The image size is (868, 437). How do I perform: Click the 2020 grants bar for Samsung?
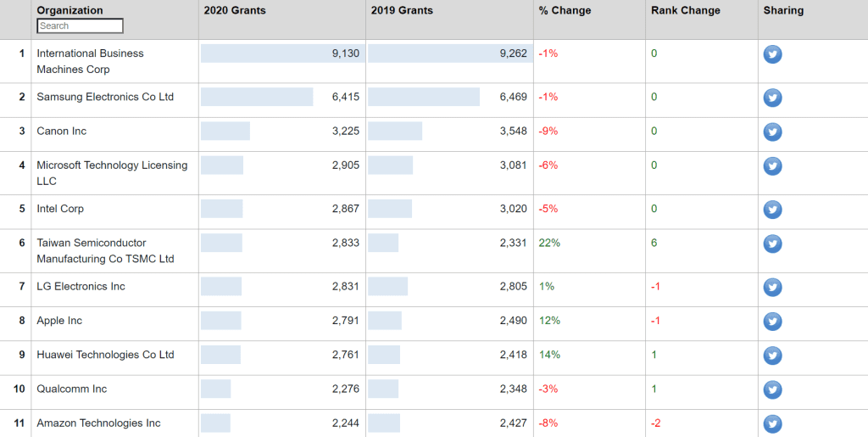(x=257, y=97)
